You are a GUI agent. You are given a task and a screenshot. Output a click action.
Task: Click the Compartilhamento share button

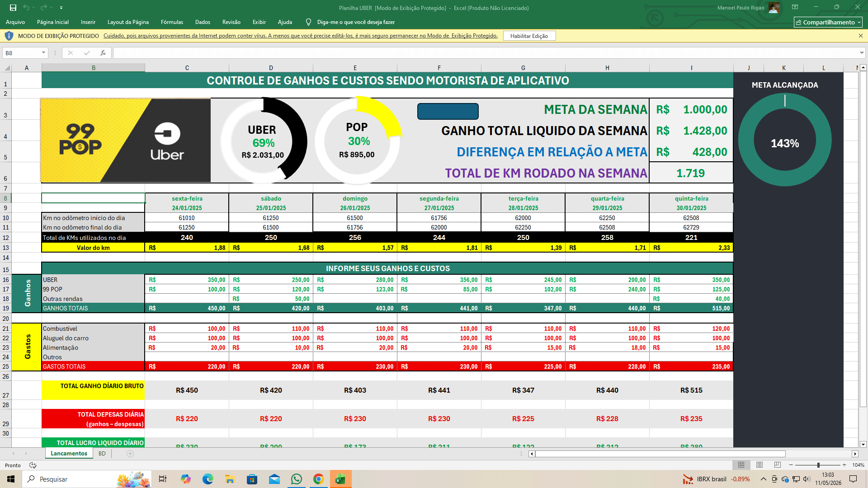coord(828,22)
